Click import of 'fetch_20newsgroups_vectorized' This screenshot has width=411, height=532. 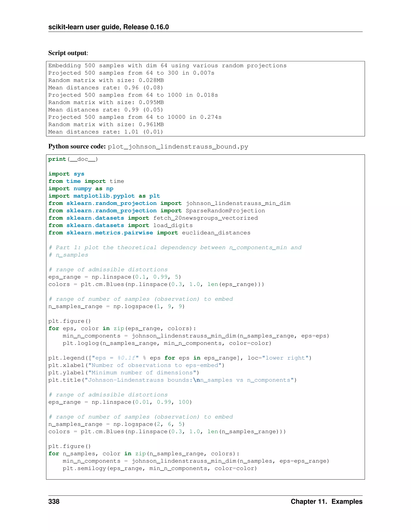153,218
